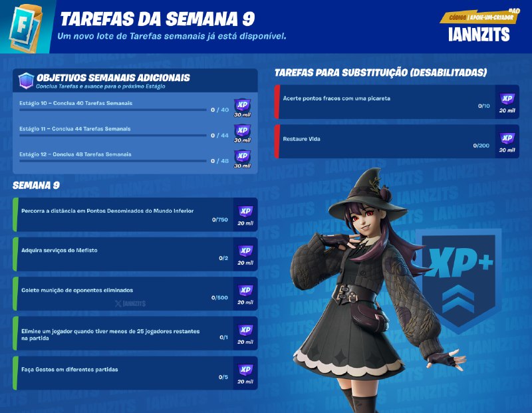The image size is (532, 413).
Task: Click the XP icon on the Mefisto quest
Action: [245, 251]
